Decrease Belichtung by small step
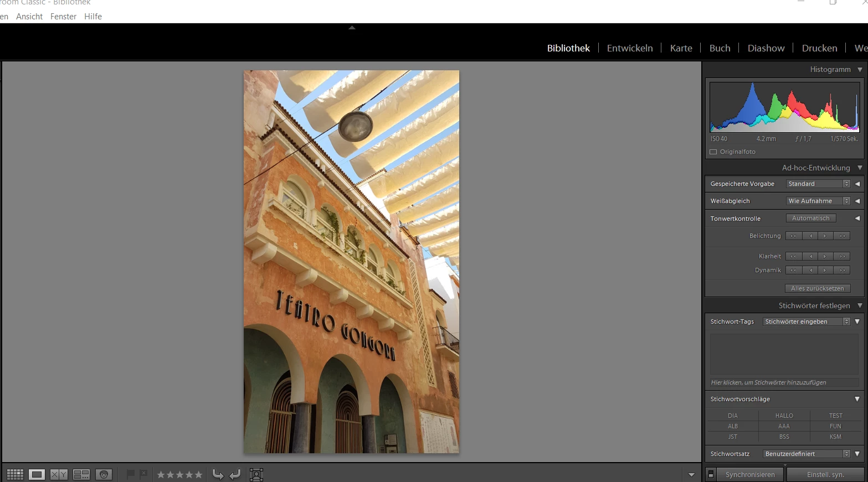Viewport: 868px width, 482px height. pos(810,236)
